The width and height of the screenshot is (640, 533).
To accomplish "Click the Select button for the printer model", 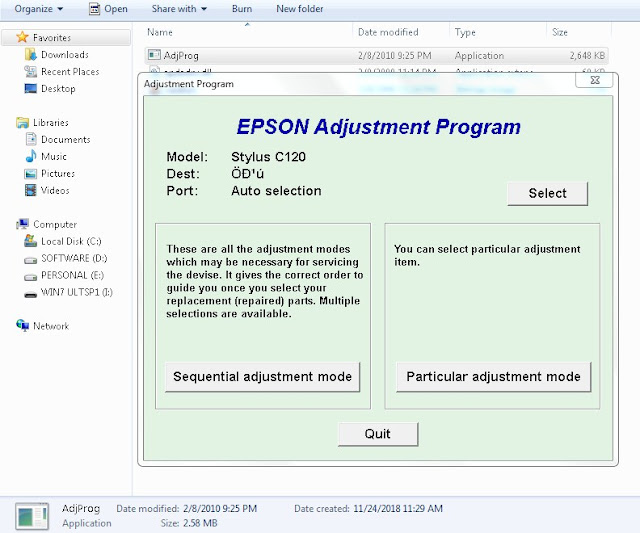I will pos(547,193).
